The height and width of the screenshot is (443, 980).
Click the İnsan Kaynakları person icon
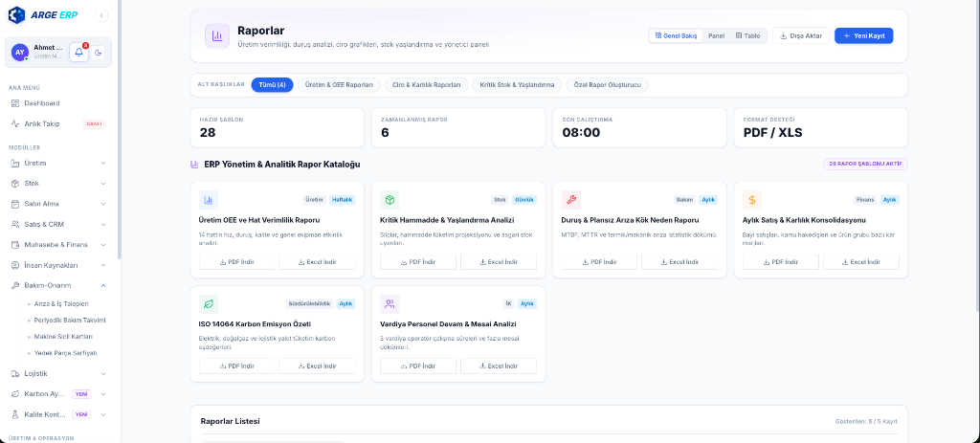(x=15, y=265)
